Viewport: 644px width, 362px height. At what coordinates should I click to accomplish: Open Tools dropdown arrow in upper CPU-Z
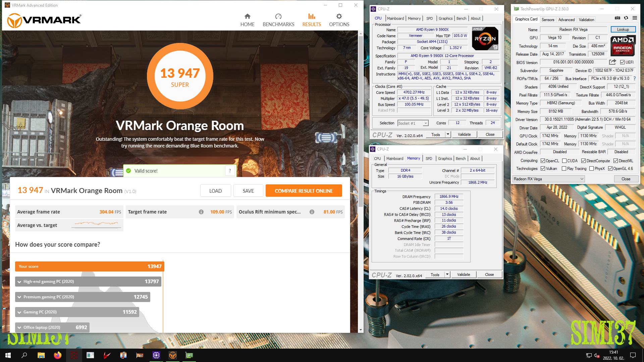448,134
